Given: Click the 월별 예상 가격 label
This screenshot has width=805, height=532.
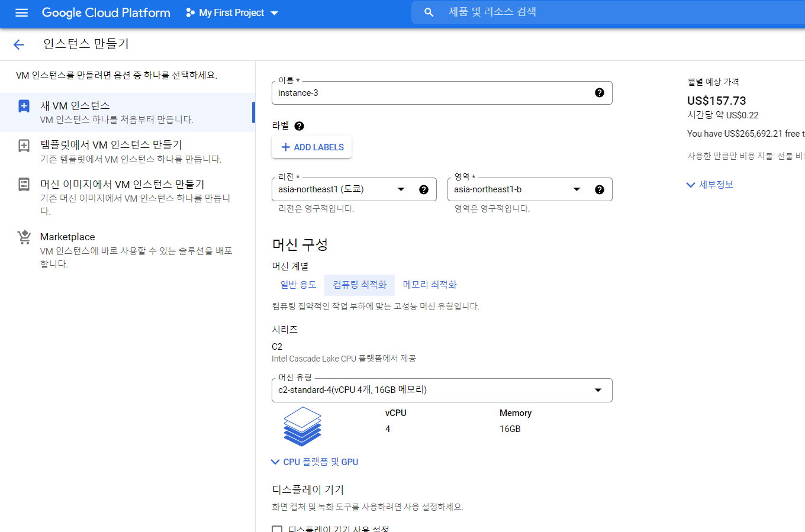Looking at the screenshot, I should click(x=713, y=82).
